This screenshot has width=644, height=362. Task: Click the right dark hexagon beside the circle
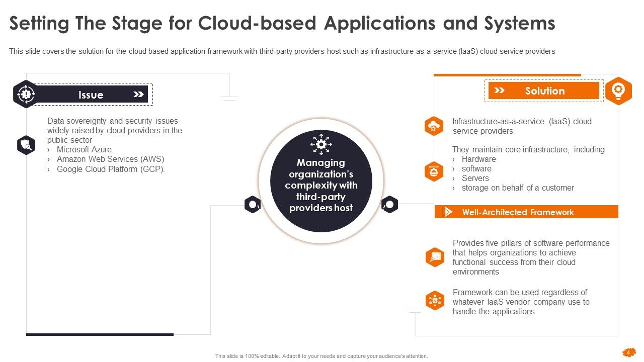pyautogui.click(x=389, y=205)
